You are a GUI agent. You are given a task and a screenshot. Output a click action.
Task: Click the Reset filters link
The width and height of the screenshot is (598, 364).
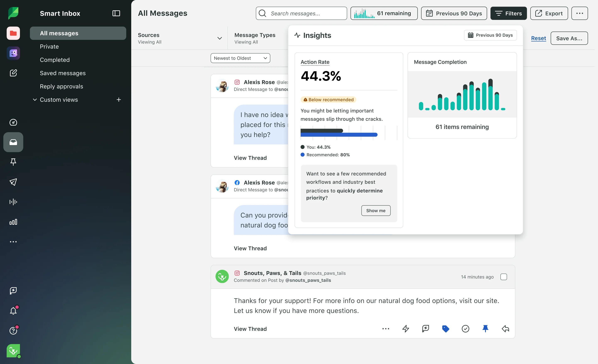[538, 38]
